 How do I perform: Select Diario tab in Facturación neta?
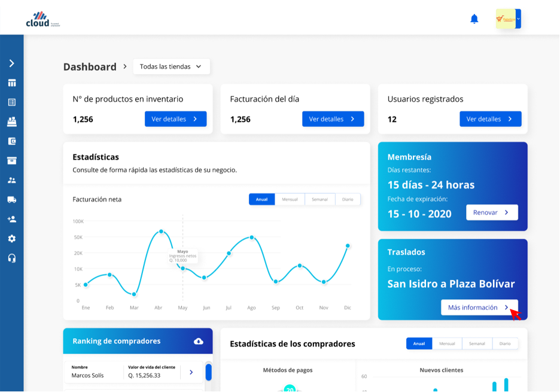348,199
